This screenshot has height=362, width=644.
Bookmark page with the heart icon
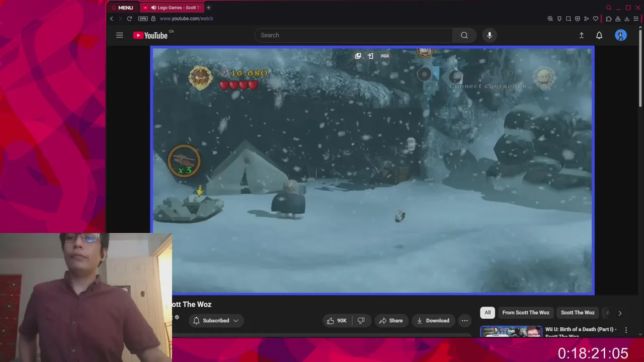coord(596,19)
